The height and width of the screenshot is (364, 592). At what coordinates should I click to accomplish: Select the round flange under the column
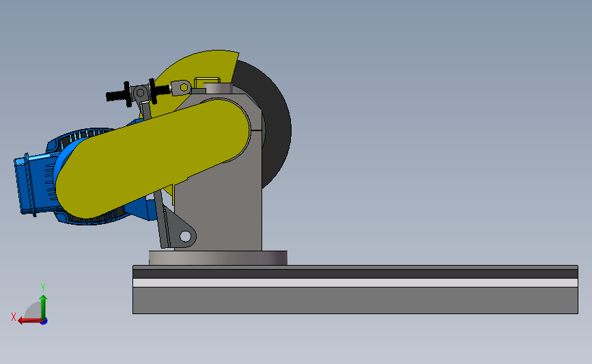219,257
